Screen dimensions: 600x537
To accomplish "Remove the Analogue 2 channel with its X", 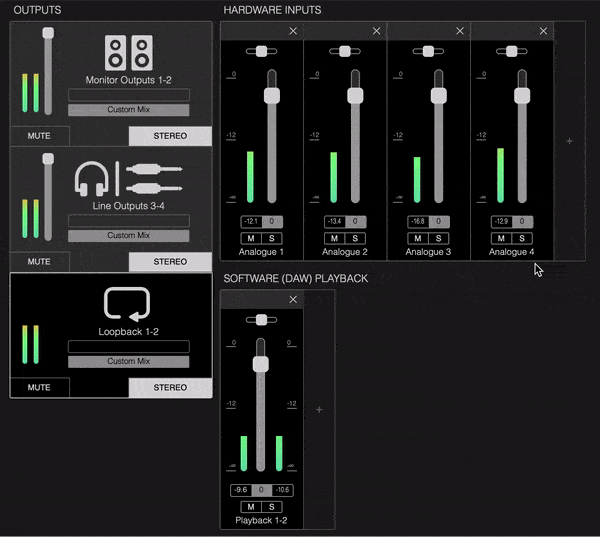I will click(377, 31).
